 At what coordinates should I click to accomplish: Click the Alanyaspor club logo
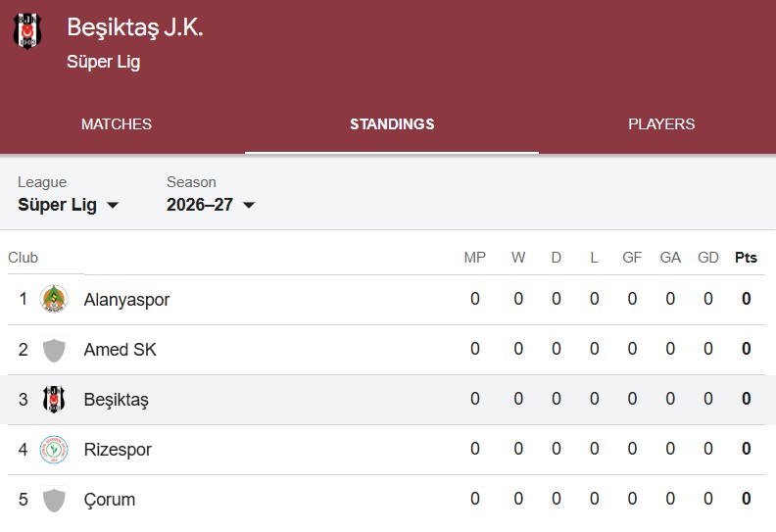point(54,299)
